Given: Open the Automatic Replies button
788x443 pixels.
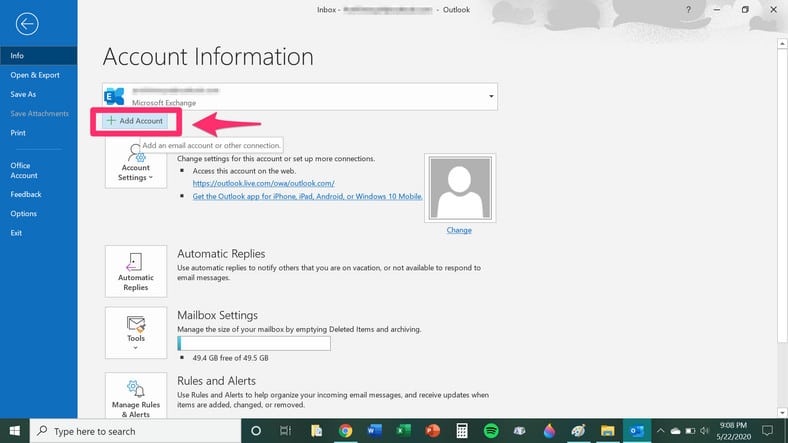Looking at the screenshot, I should 136,271.
